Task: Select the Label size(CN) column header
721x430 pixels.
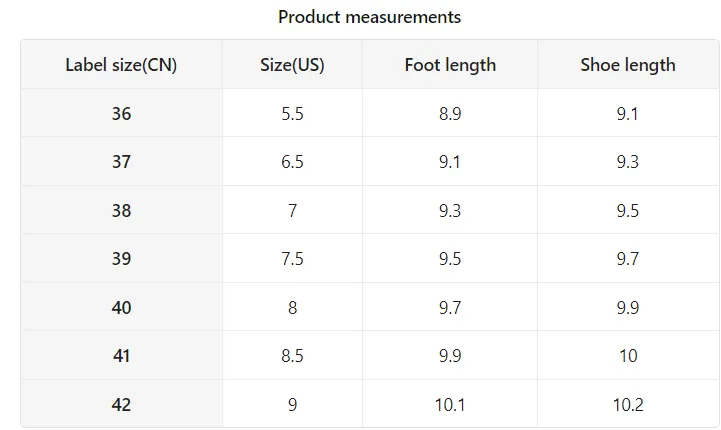Action: [121, 64]
